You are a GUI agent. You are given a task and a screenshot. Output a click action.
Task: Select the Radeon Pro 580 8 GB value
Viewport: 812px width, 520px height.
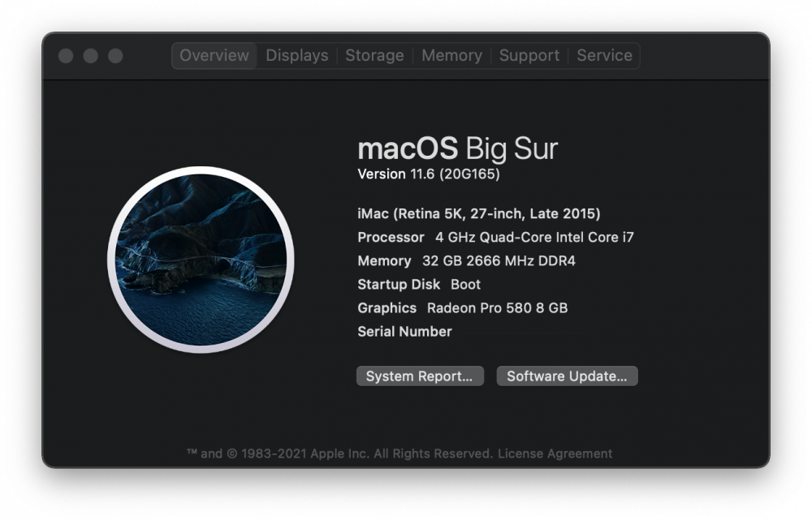(x=497, y=307)
